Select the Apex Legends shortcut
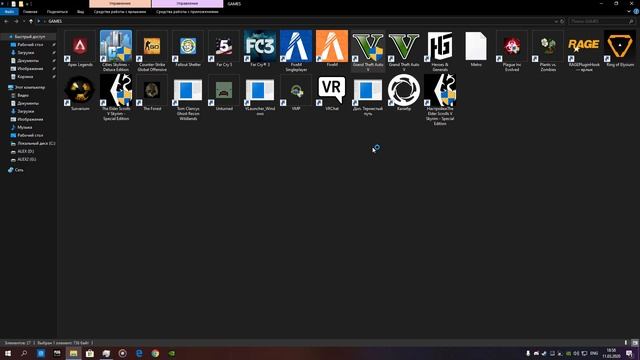Image resolution: width=640 pixels, height=360 pixels. 80,49
